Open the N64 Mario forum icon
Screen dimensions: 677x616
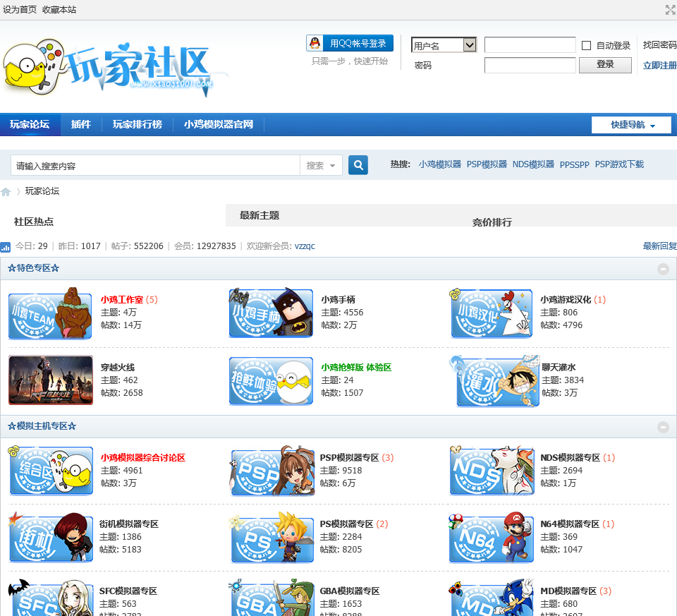[492, 538]
